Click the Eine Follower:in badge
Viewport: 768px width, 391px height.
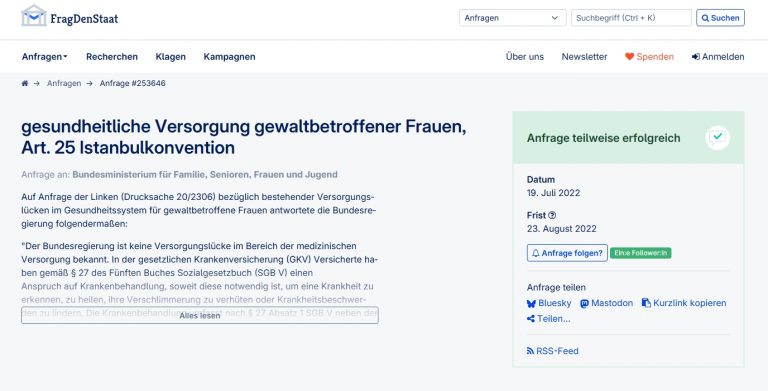pyautogui.click(x=640, y=253)
